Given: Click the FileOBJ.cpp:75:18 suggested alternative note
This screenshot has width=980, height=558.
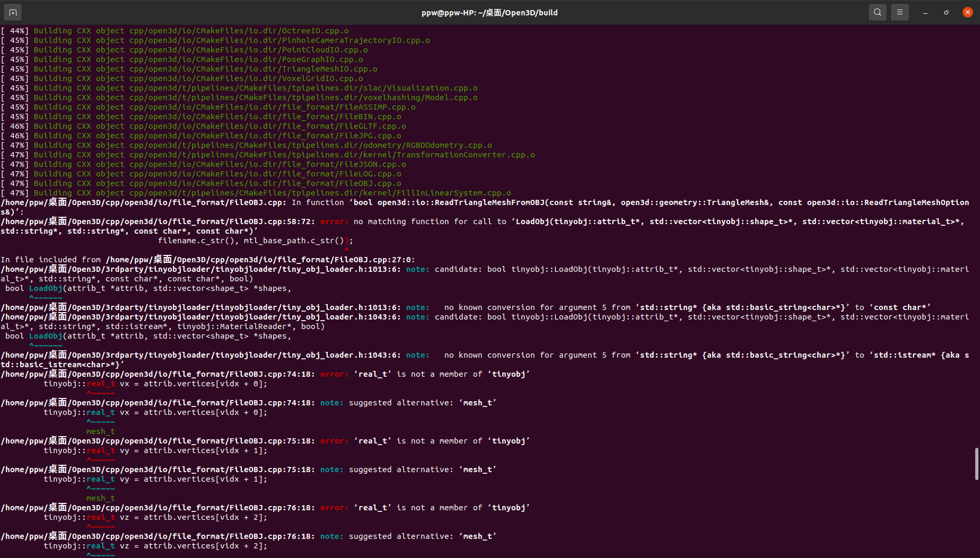Looking at the screenshot, I should pos(249,470).
